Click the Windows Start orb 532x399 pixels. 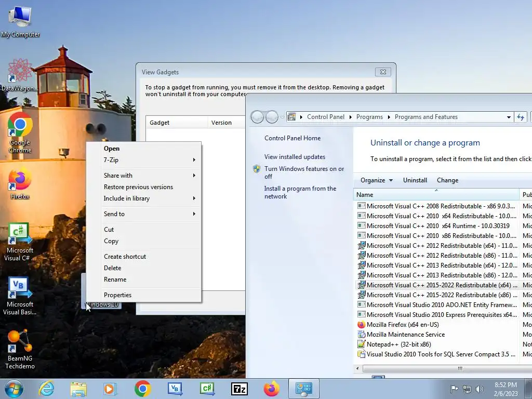coord(14,389)
